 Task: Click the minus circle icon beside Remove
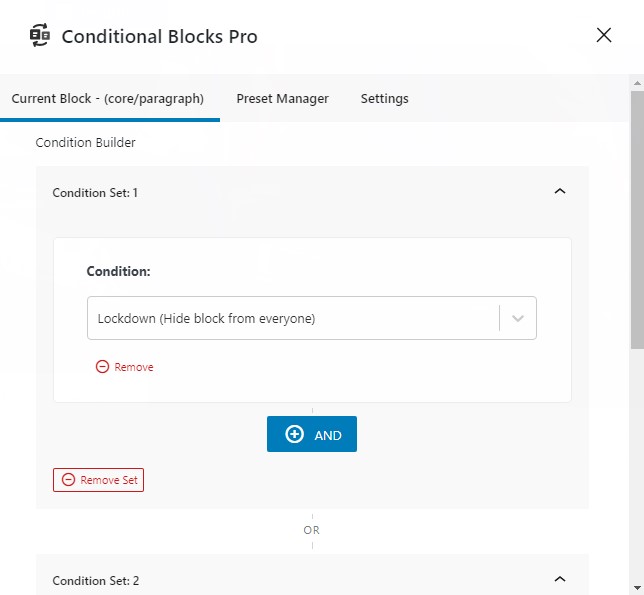click(x=102, y=367)
